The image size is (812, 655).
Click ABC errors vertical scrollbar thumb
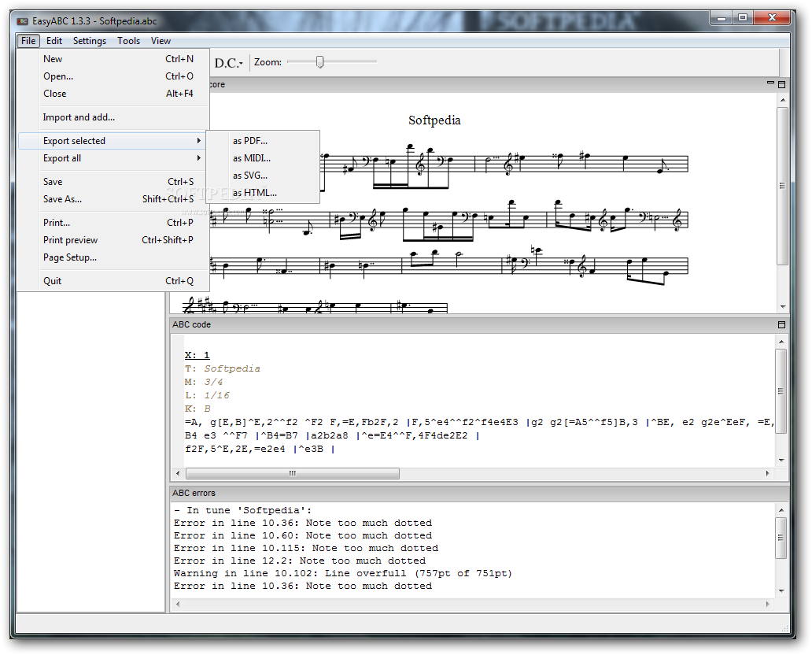[x=781, y=538]
